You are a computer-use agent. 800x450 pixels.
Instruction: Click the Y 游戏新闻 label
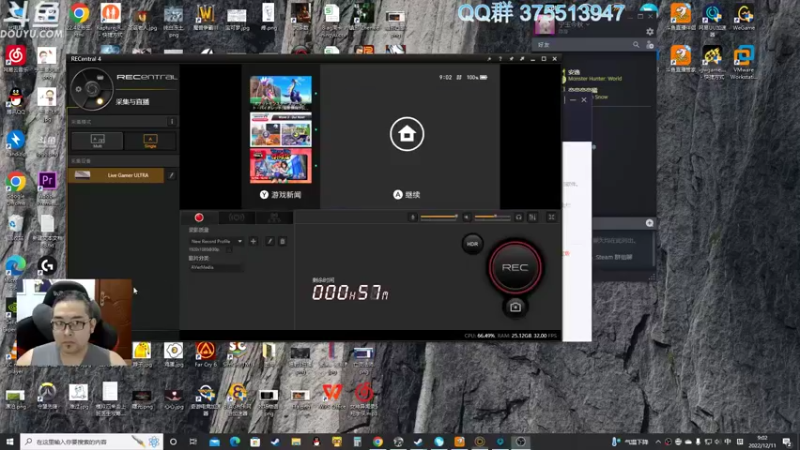(281, 195)
